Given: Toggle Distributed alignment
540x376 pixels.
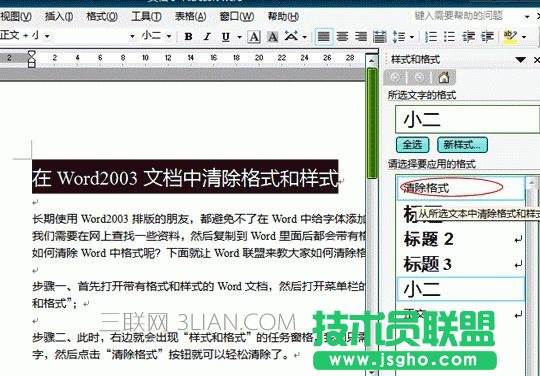Looking at the screenshot, I should click(x=380, y=36).
